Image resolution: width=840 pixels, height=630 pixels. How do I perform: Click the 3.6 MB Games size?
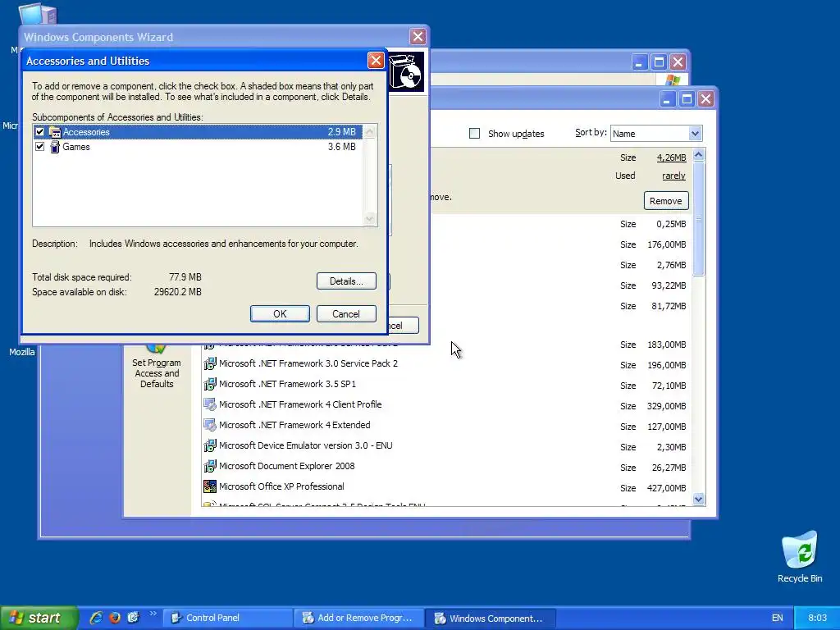coord(342,147)
